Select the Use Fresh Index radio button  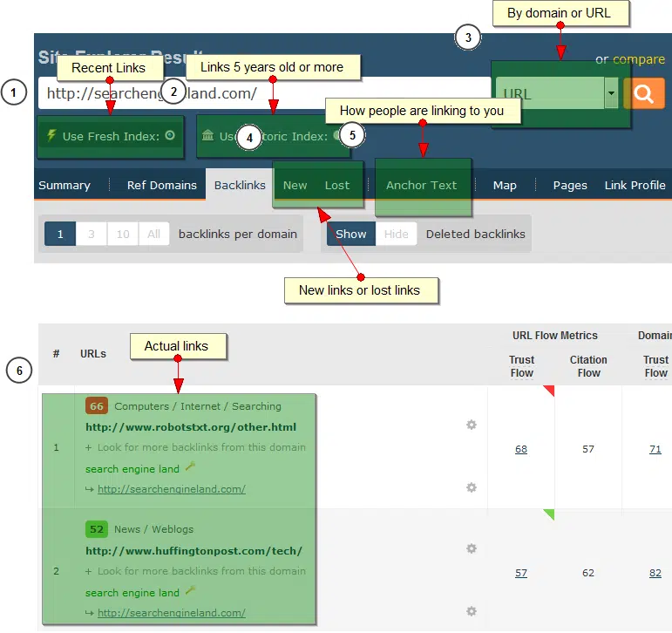point(170,135)
